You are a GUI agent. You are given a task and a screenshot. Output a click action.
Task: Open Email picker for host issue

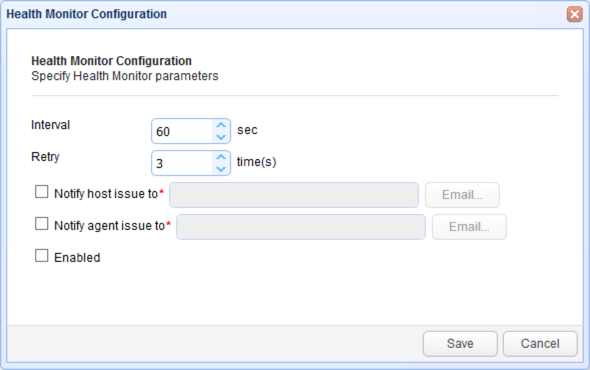click(x=462, y=195)
